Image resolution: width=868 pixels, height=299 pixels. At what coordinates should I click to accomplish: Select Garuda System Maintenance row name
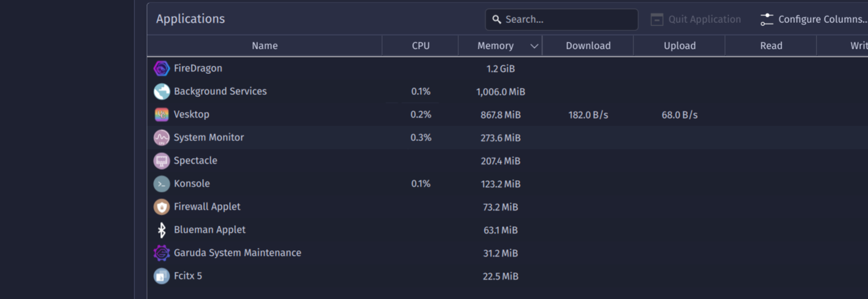click(237, 253)
